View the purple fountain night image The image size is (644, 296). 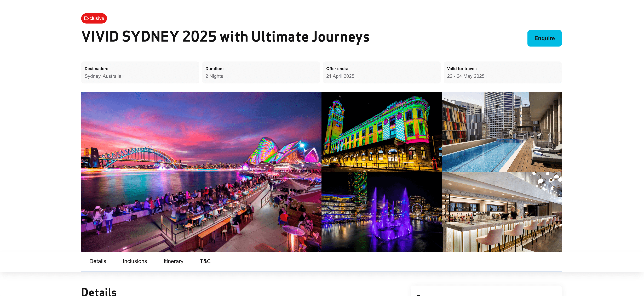[x=381, y=212]
